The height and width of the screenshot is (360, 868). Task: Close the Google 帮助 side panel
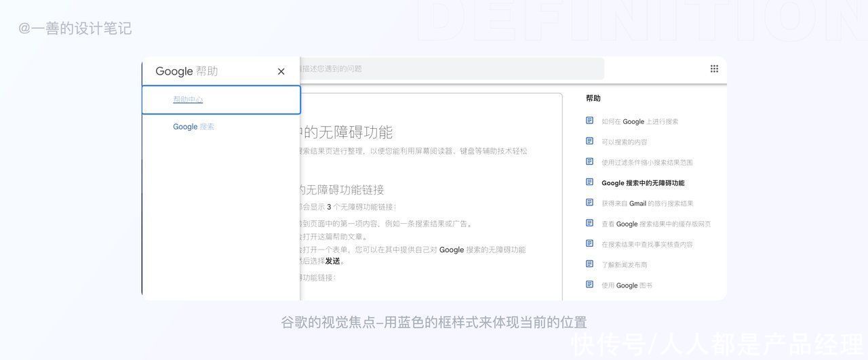pos(281,71)
